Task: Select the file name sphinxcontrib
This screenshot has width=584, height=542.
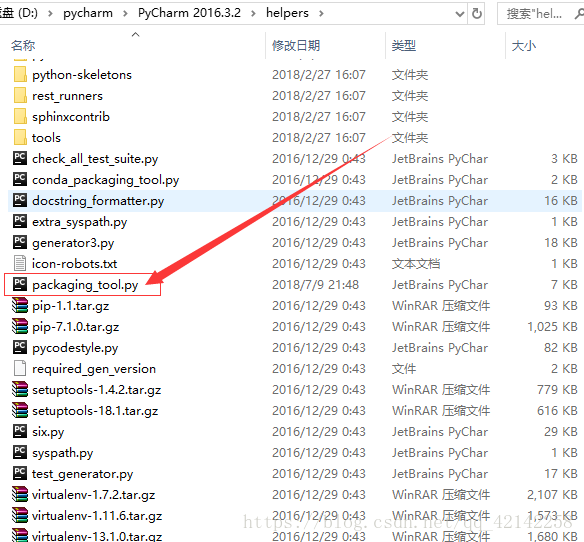Action: click(x=71, y=117)
